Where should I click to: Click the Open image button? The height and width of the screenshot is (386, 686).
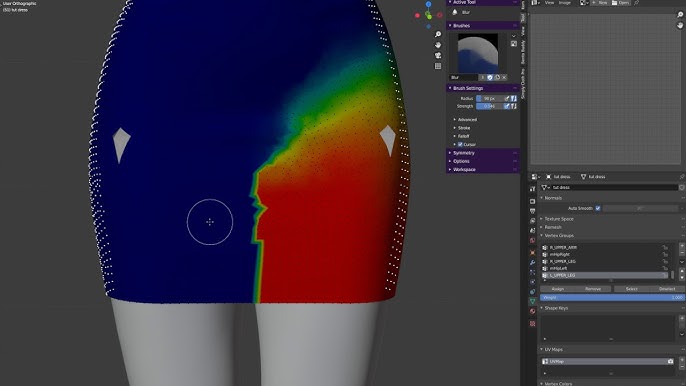(620, 3)
